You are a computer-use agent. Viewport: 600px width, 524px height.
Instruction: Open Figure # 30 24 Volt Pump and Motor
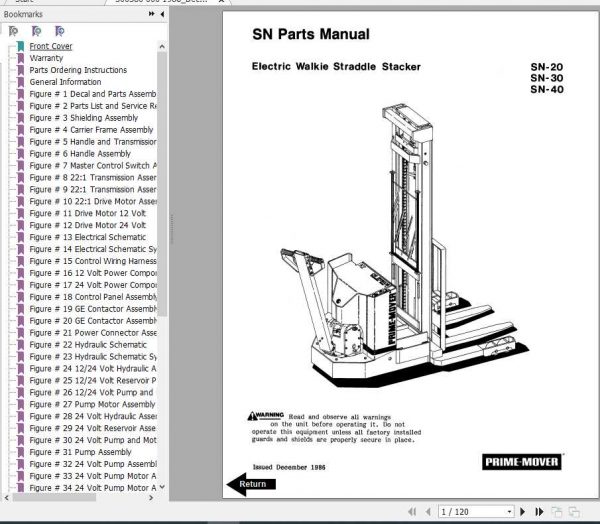click(93, 440)
